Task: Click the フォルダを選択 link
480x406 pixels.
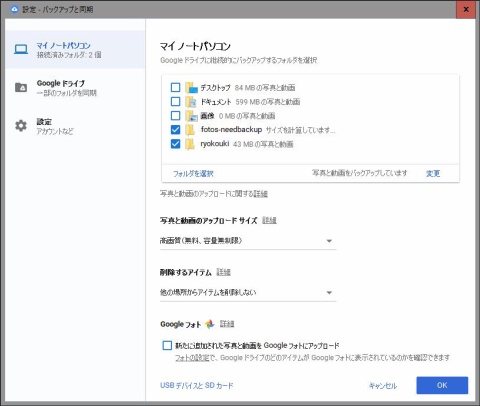Action: point(193,173)
